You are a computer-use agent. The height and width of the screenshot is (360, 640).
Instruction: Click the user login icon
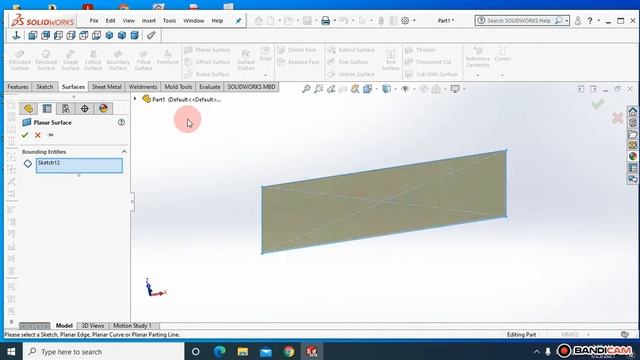pos(578,21)
